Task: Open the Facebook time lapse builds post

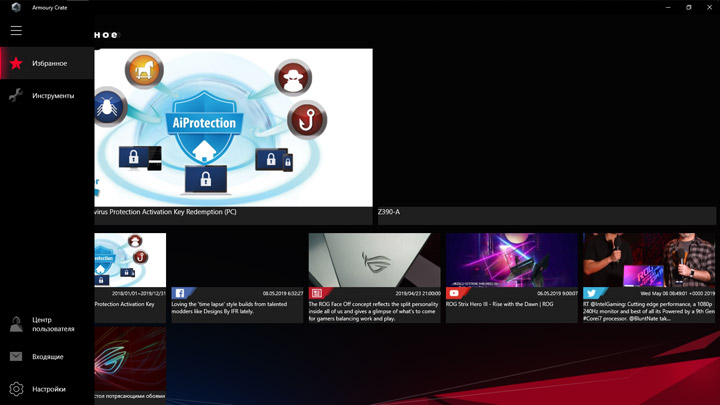Action: (x=229, y=308)
